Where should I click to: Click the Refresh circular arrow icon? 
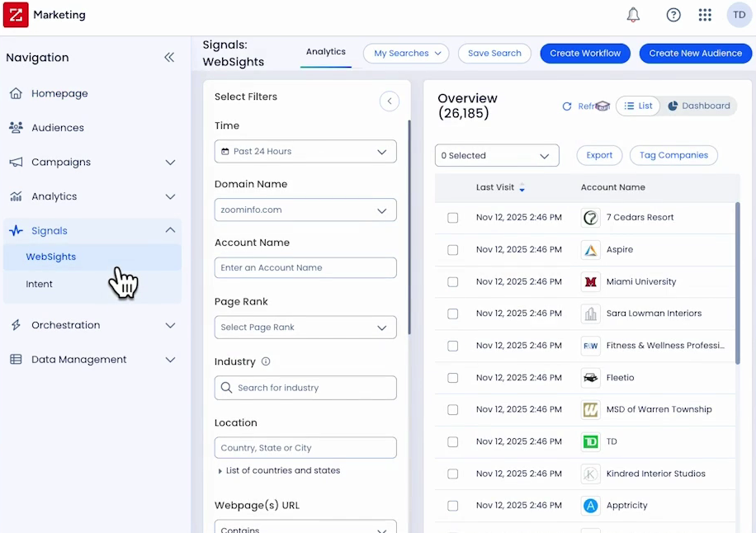pos(567,106)
